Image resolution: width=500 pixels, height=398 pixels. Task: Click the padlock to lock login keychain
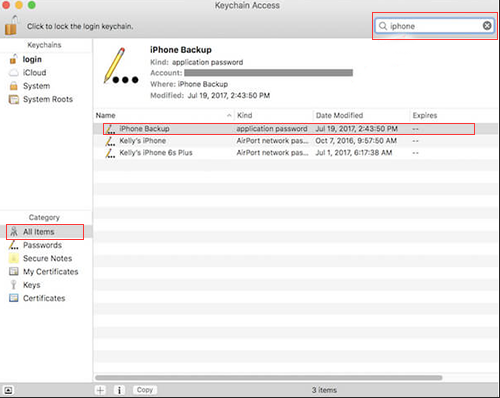pyautogui.click(x=11, y=25)
